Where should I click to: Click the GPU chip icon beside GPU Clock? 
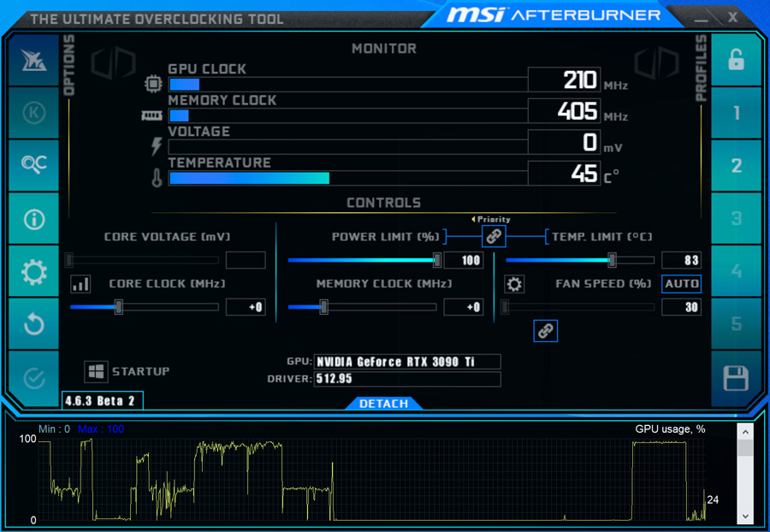click(x=153, y=84)
